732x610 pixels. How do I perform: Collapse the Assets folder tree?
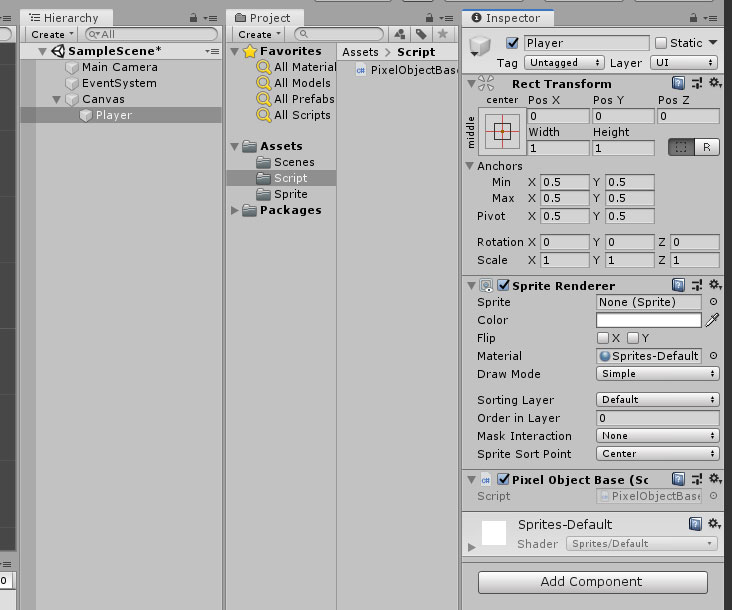234,147
